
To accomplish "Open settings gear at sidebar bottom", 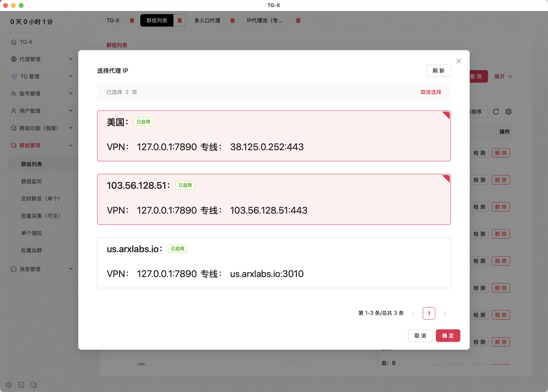I will tap(9, 385).
